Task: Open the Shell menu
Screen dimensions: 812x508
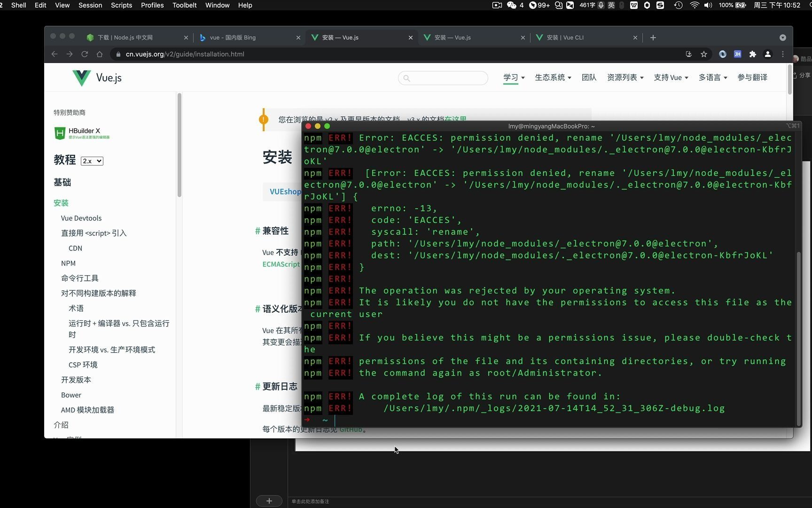Action: 19,5
